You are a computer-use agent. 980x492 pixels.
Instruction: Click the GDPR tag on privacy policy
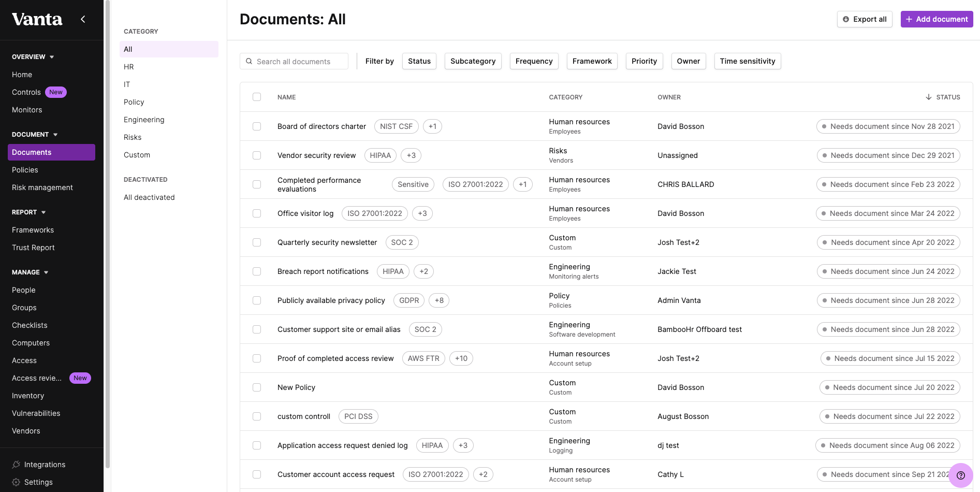409,300
